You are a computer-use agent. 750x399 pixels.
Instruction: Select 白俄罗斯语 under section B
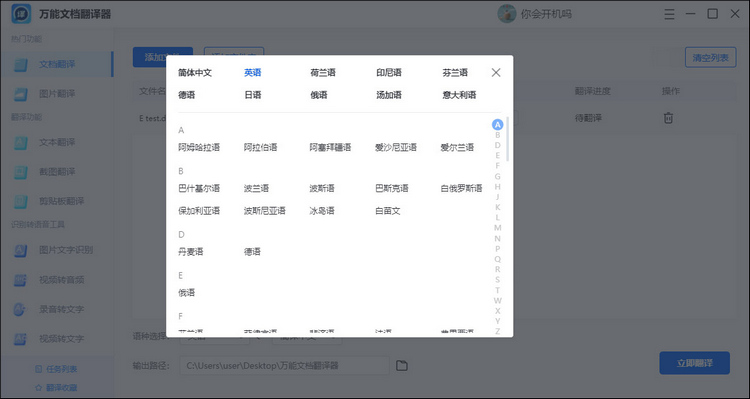pyautogui.click(x=462, y=188)
